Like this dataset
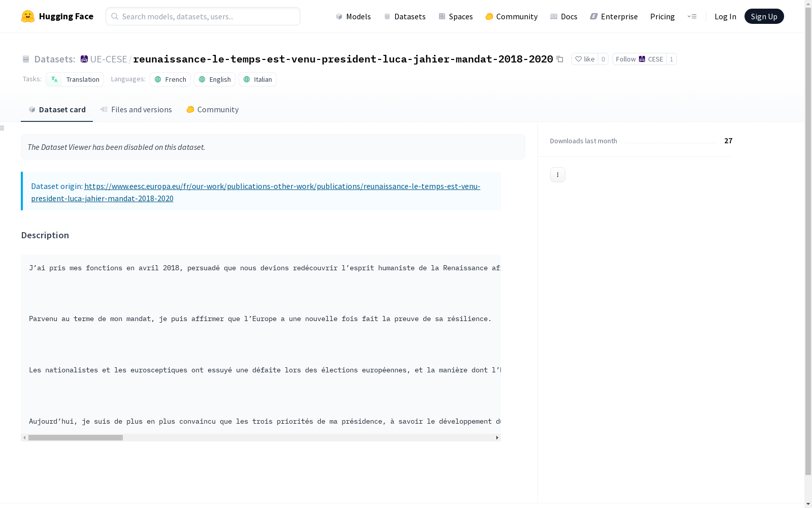 (585, 59)
